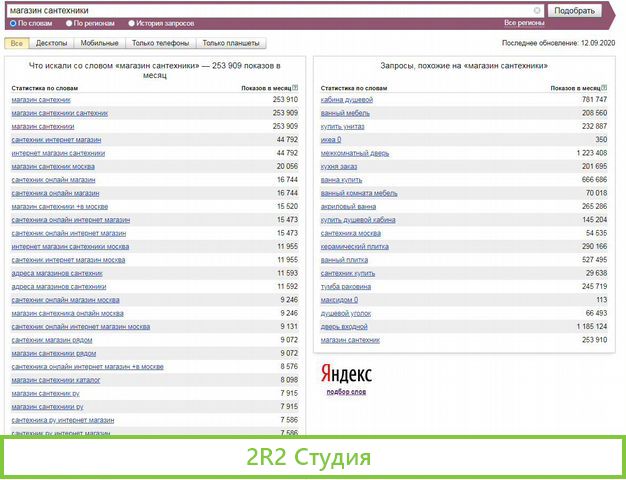
Task: Open the «кабина душевой» similar query link
Action: tap(346, 100)
